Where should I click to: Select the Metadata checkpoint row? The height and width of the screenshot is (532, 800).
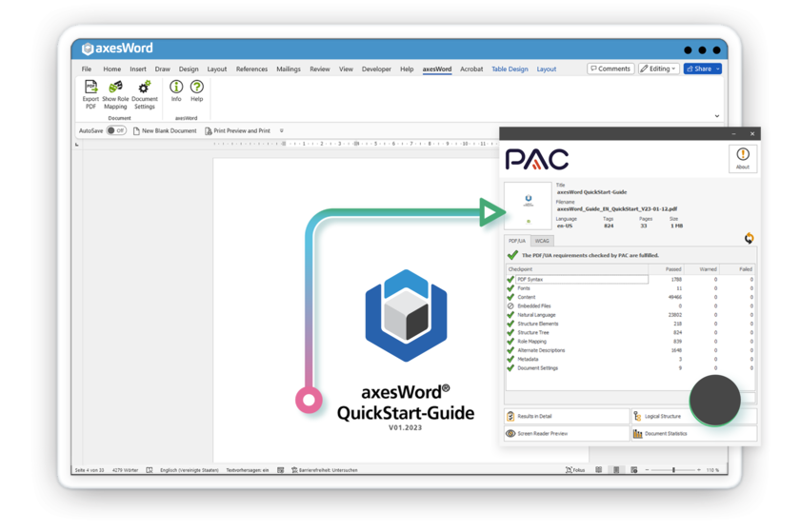pyautogui.click(x=630, y=359)
